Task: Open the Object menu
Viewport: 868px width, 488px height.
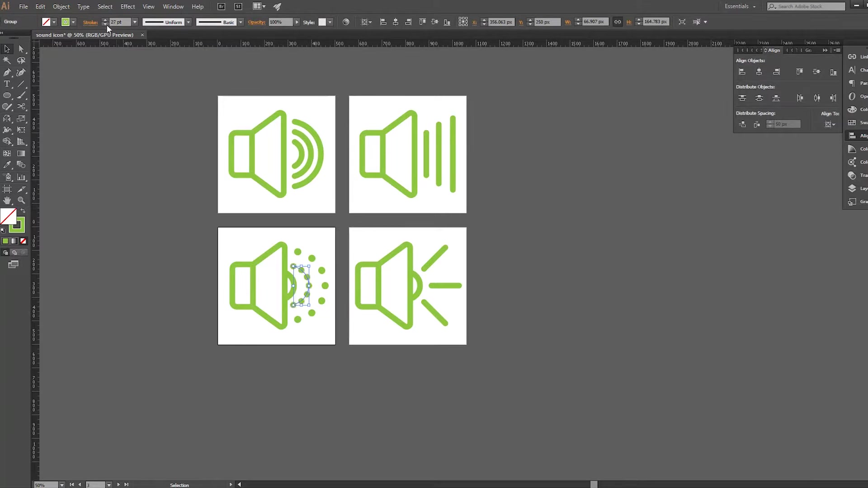Action: pyautogui.click(x=61, y=6)
